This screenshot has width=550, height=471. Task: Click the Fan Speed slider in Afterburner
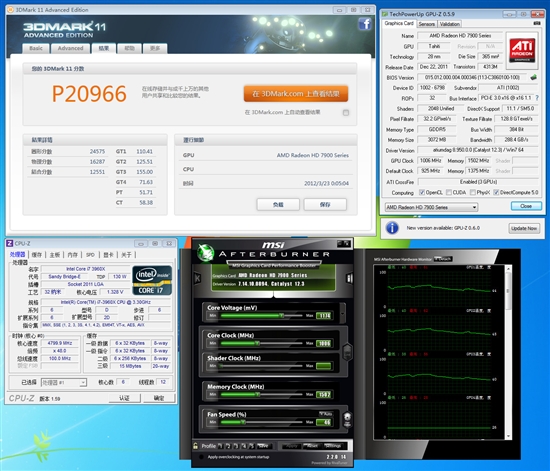[261, 422]
